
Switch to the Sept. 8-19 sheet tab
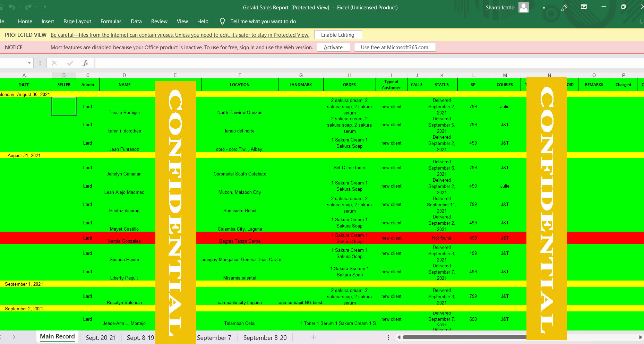(140, 337)
